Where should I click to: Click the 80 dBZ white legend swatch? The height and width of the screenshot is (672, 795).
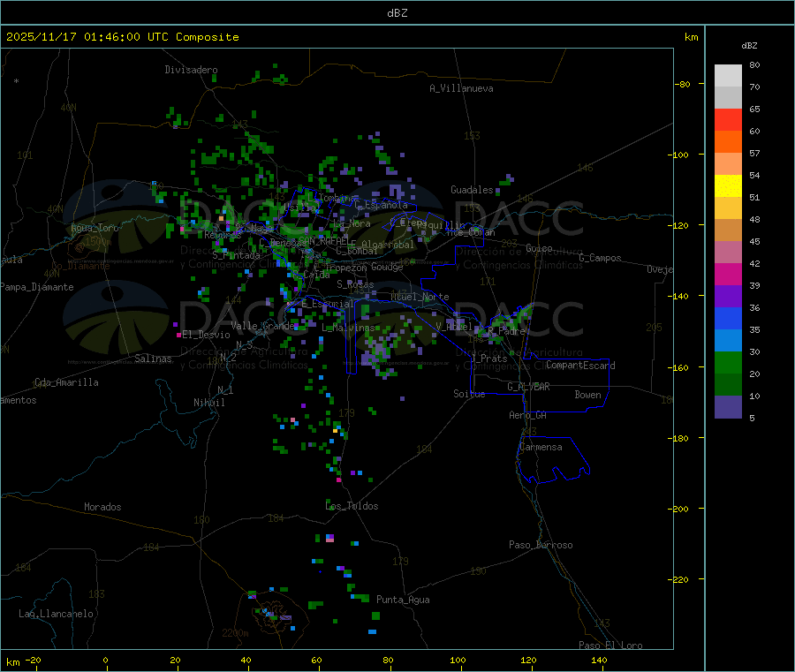click(728, 76)
